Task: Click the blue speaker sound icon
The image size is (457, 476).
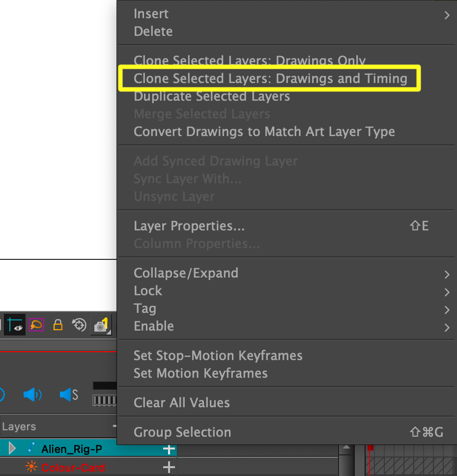Action: (32, 394)
